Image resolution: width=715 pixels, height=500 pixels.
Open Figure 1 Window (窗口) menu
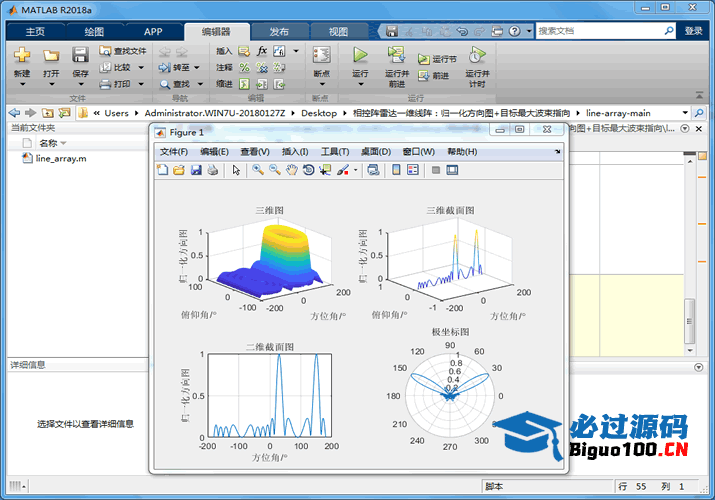[x=418, y=152]
